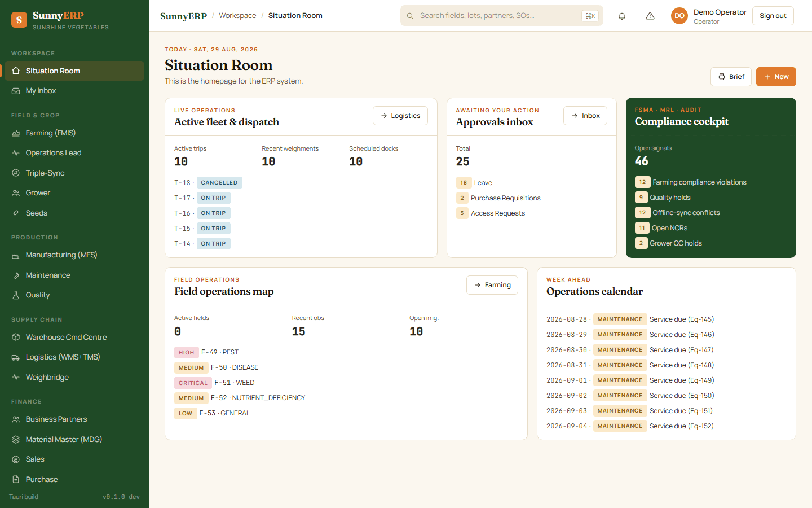Click the Operations Lead sidebar icon
Viewport: 812px width, 508px height.
click(x=16, y=153)
